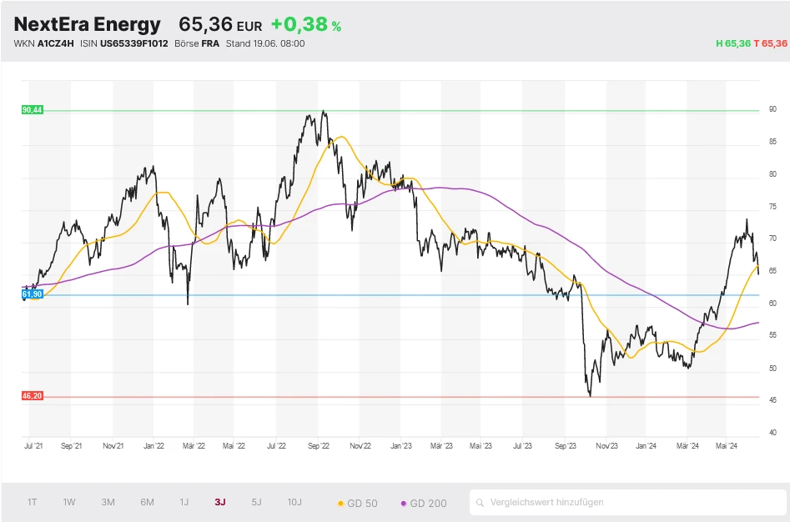Switch to the 5J chart period
Image resolution: width=790 pixels, height=532 pixels.
coord(256,502)
